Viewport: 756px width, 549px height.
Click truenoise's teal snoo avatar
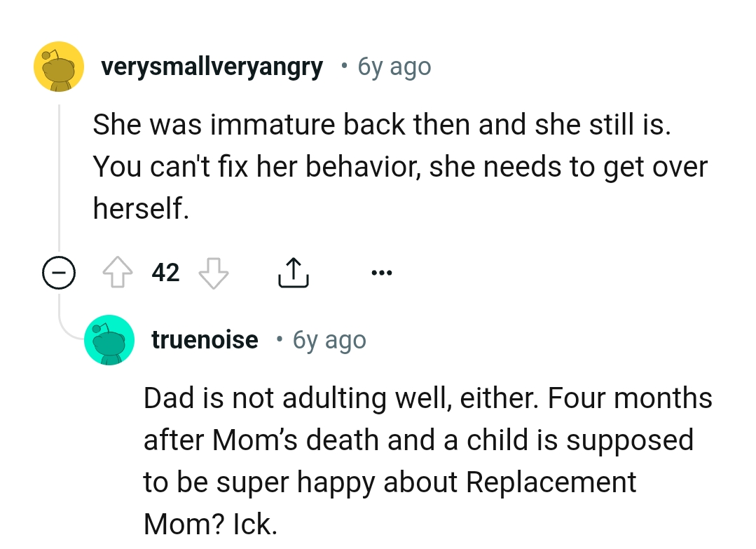pyautogui.click(x=110, y=339)
